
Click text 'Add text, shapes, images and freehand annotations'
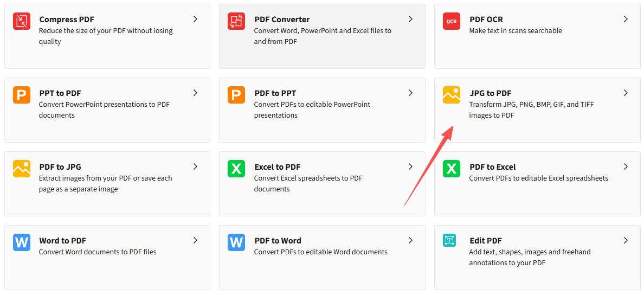pos(530,257)
